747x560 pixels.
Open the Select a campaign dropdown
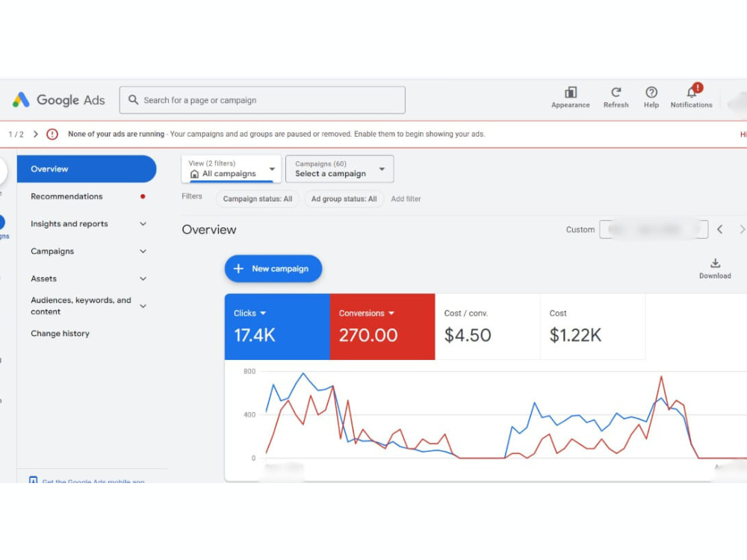click(340, 169)
